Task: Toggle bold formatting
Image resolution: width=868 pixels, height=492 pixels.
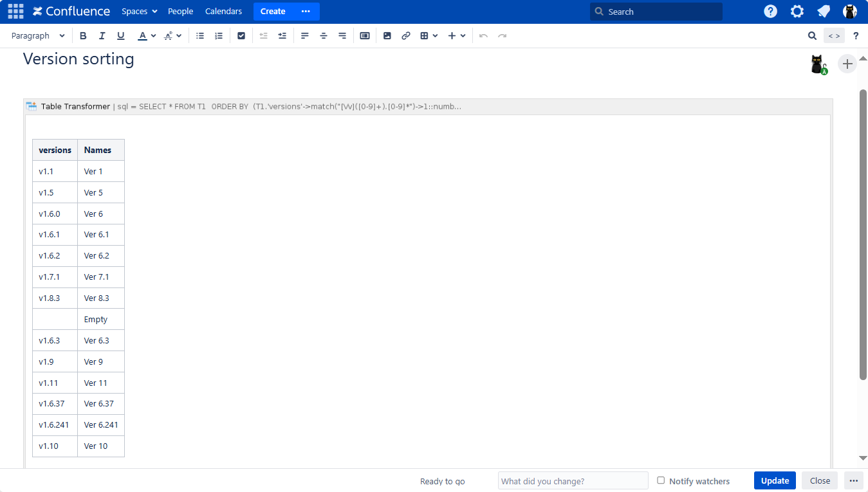Action: [x=83, y=36]
